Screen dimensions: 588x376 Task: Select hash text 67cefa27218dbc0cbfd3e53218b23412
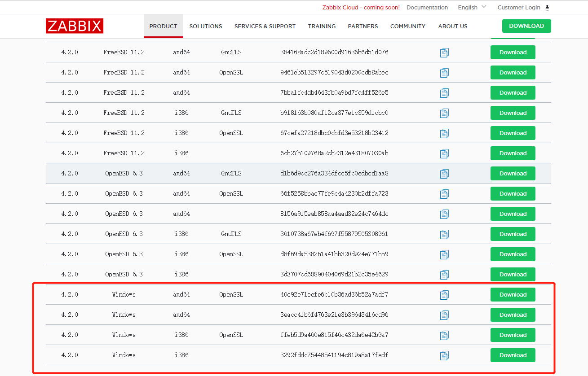click(334, 133)
